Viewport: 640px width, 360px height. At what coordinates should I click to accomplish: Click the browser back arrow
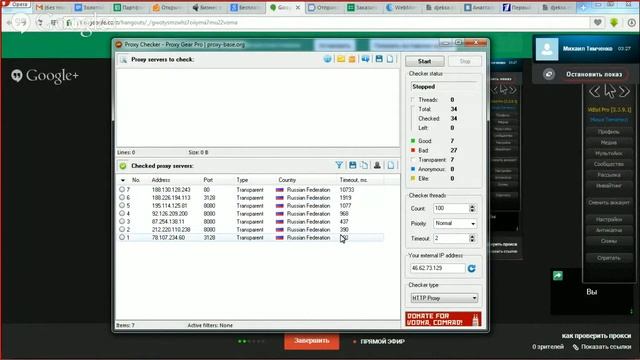[9, 23]
